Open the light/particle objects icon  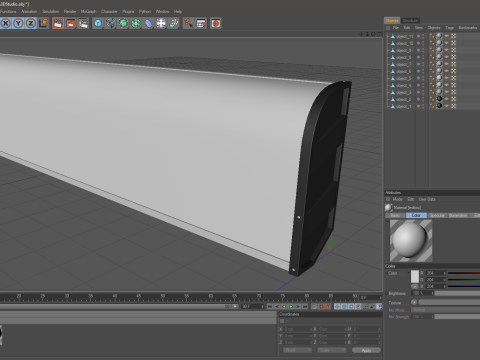(x=174, y=23)
